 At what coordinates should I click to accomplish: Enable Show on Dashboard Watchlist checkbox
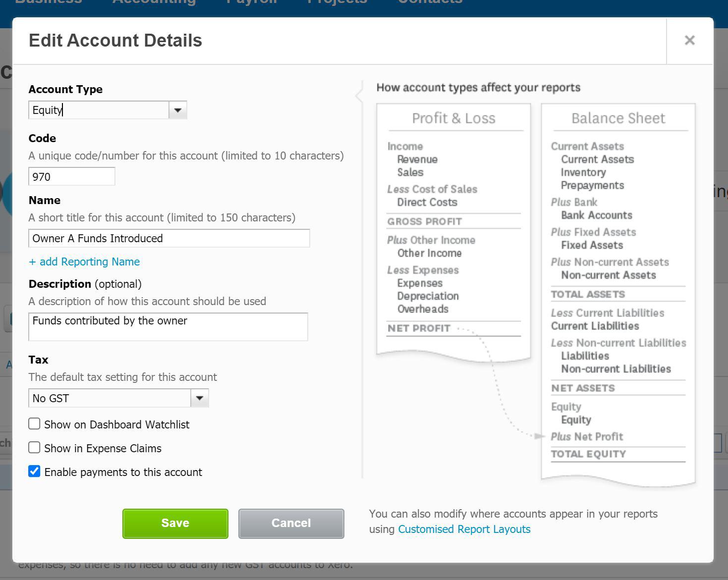click(34, 424)
